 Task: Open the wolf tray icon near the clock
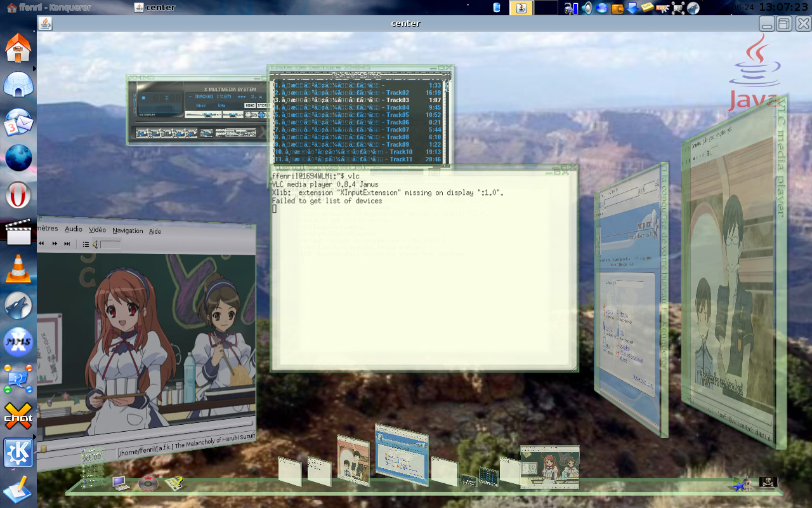tap(693, 8)
